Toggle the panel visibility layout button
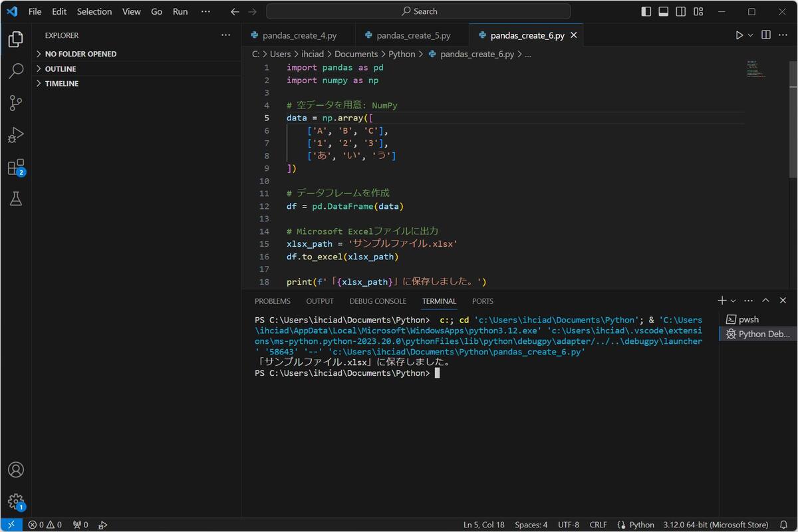The height and width of the screenshot is (532, 798). pyautogui.click(x=664, y=11)
